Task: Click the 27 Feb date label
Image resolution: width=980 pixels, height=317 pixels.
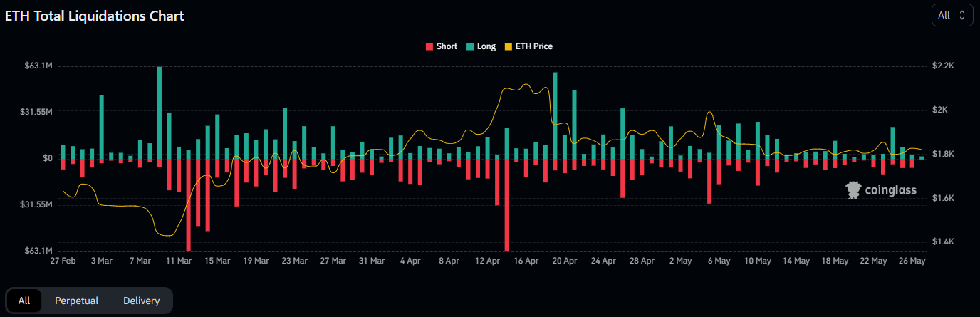Action: [62, 261]
